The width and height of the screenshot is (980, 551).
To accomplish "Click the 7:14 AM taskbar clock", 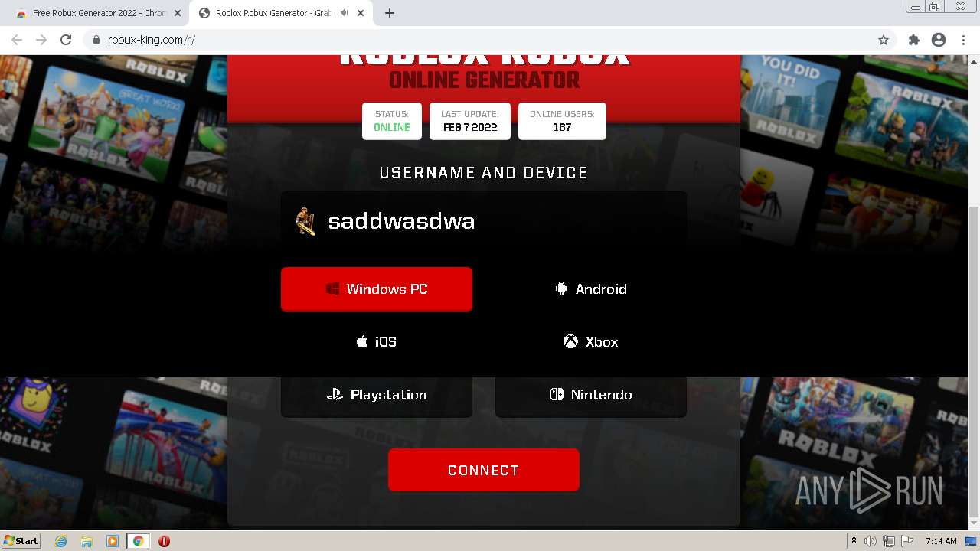I will [x=941, y=541].
